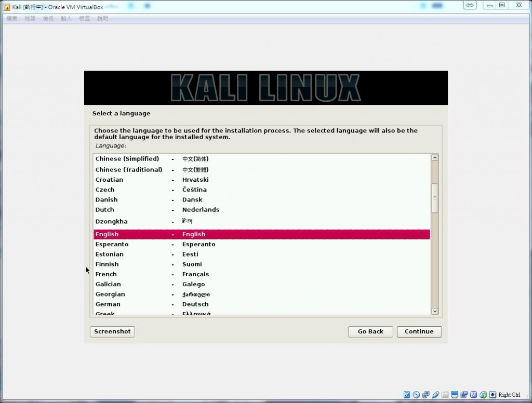The image size is (532, 403).
Task: Open the 裝置 menu
Action: click(x=85, y=18)
